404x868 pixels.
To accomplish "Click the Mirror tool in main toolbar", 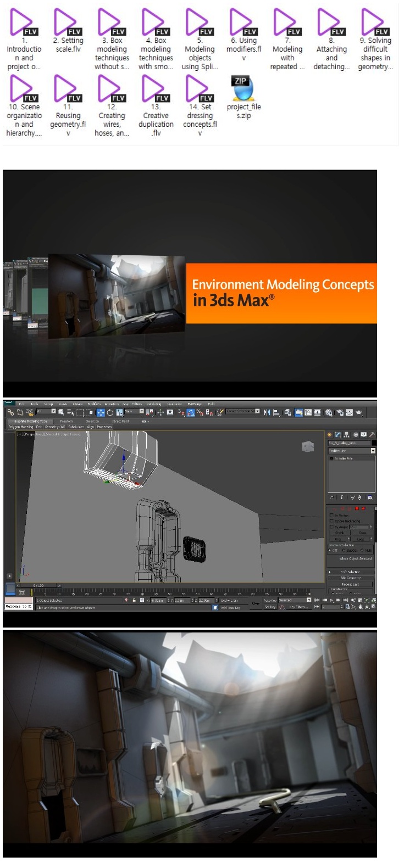I will coord(266,412).
